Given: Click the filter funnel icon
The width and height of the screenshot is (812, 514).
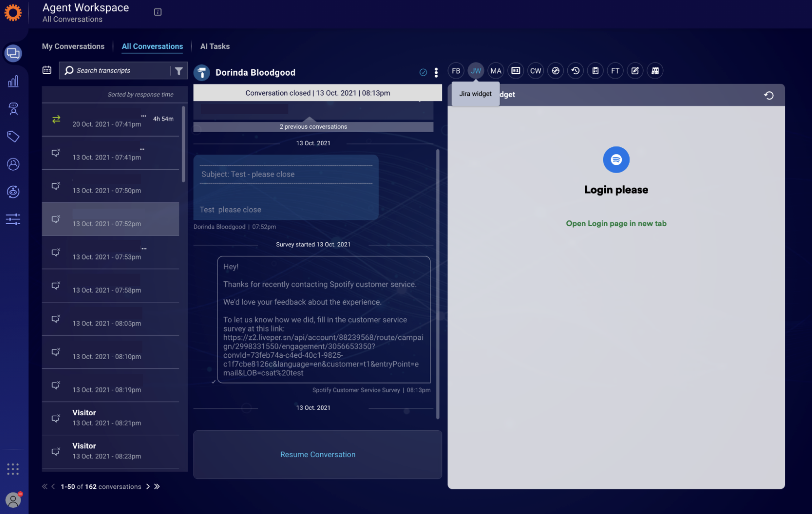Looking at the screenshot, I should (x=179, y=71).
